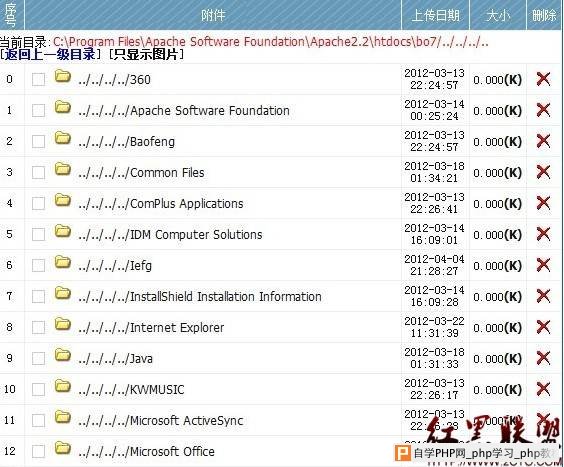The height and width of the screenshot is (467, 564).
Task: Click the 大小 column header
Action: (498, 15)
